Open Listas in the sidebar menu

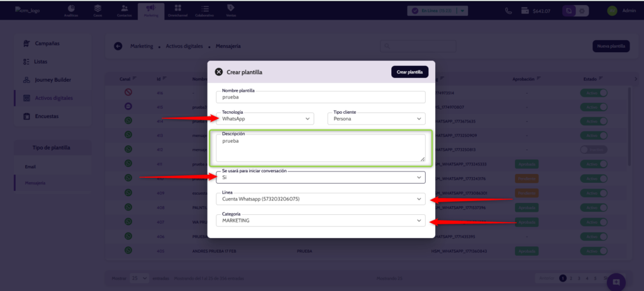40,62
